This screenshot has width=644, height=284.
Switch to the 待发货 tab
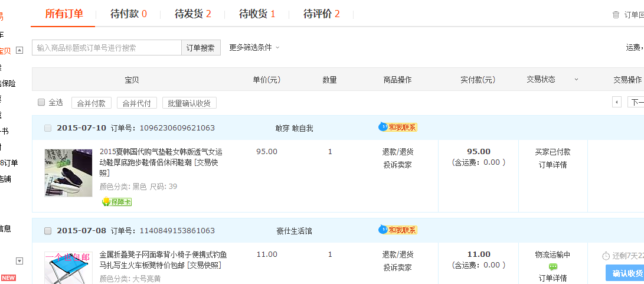(x=192, y=14)
